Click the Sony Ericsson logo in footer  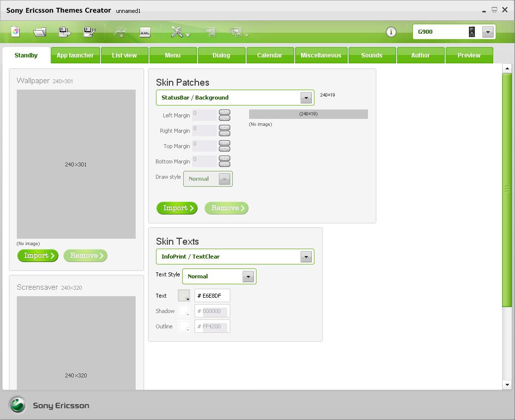[x=17, y=405]
